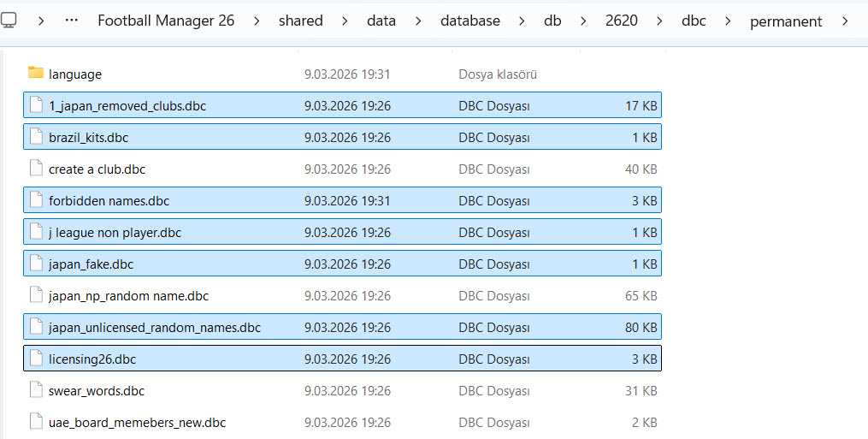Click the brazil_kits.dbc file icon

(35, 137)
